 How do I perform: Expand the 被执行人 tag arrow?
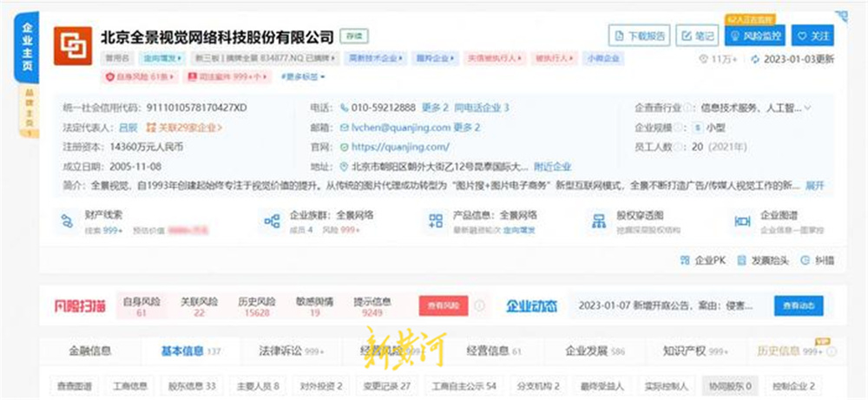tap(571, 58)
